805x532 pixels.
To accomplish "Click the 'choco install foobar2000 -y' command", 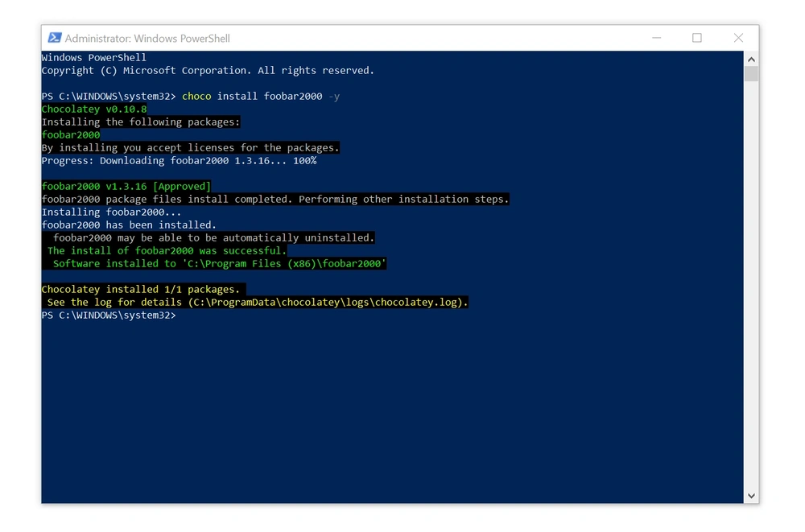I will tap(261, 96).
